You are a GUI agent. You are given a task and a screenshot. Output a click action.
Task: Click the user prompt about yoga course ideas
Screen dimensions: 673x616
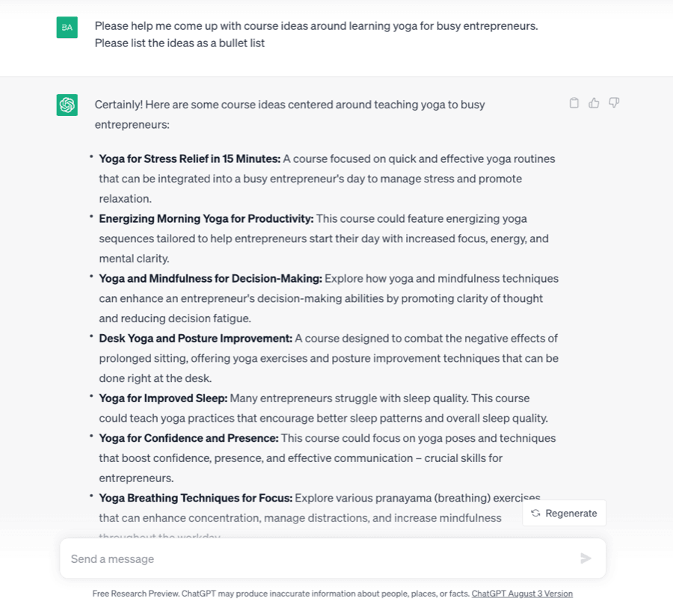click(316, 26)
